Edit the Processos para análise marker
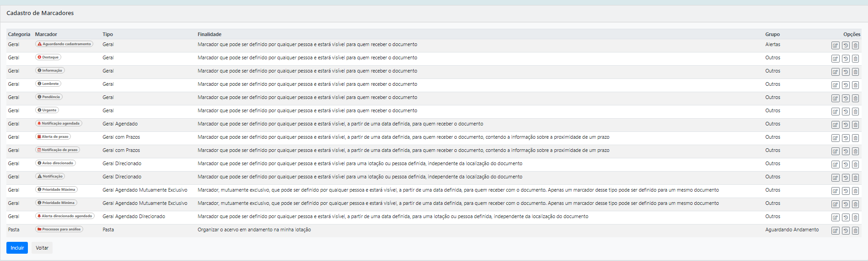868x261 pixels. [x=835, y=231]
